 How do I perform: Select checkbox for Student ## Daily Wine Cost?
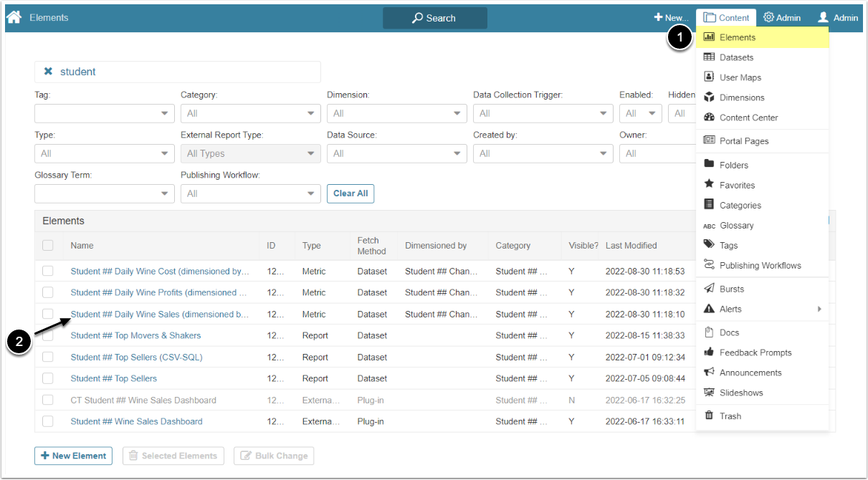48,272
